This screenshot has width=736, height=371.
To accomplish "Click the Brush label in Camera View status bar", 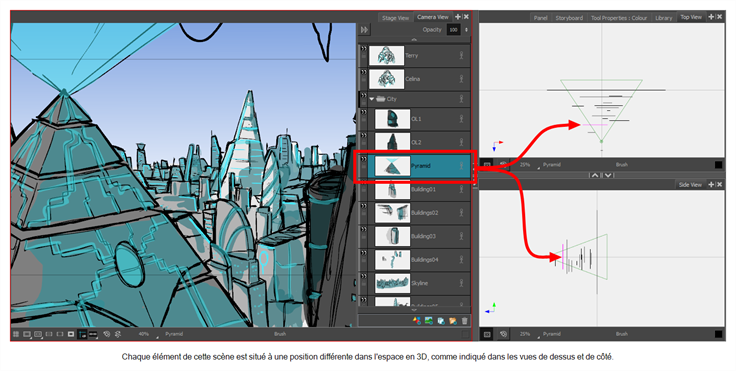I will 280,334.
